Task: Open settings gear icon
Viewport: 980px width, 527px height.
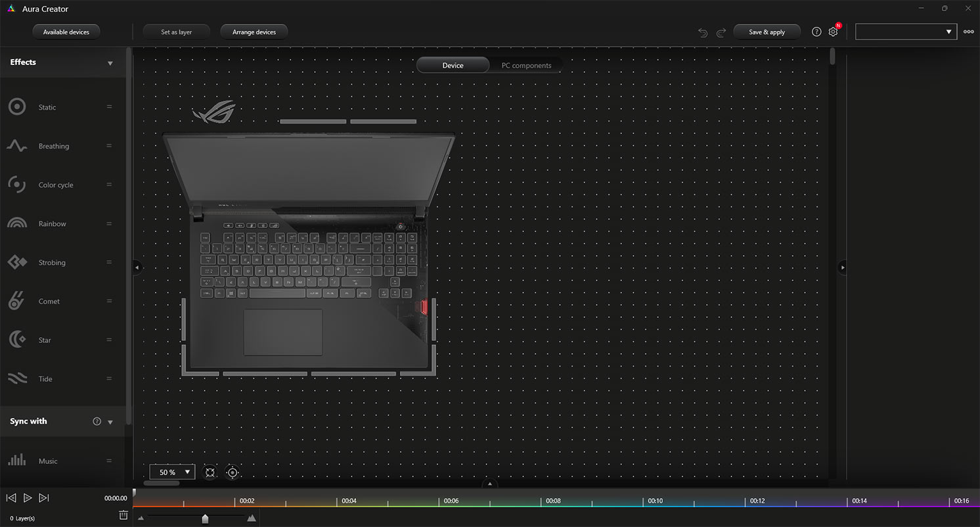Action: [x=833, y=32]
